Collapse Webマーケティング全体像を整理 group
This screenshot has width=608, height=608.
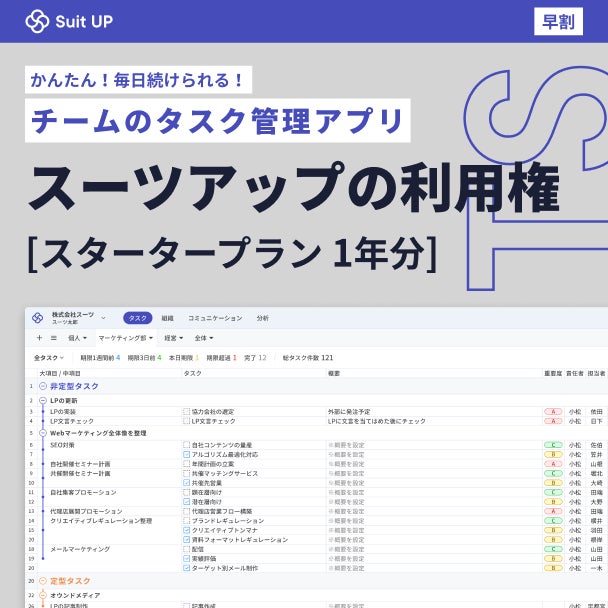43,433
